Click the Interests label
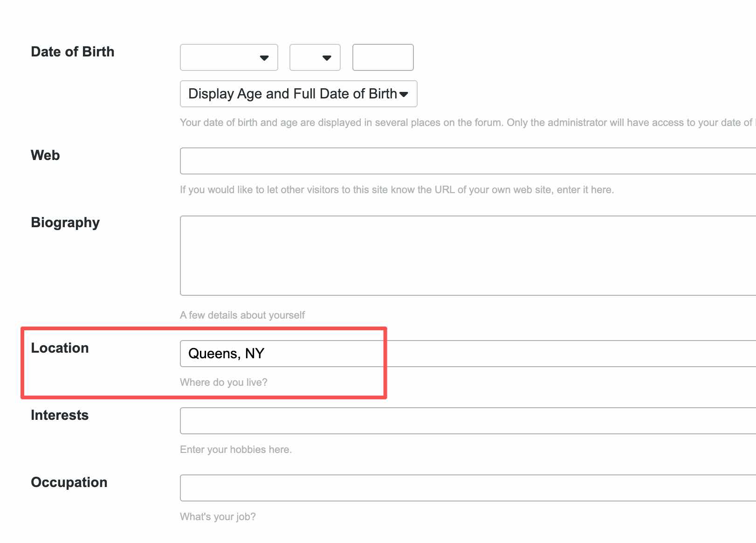 [x=60, y=415]
